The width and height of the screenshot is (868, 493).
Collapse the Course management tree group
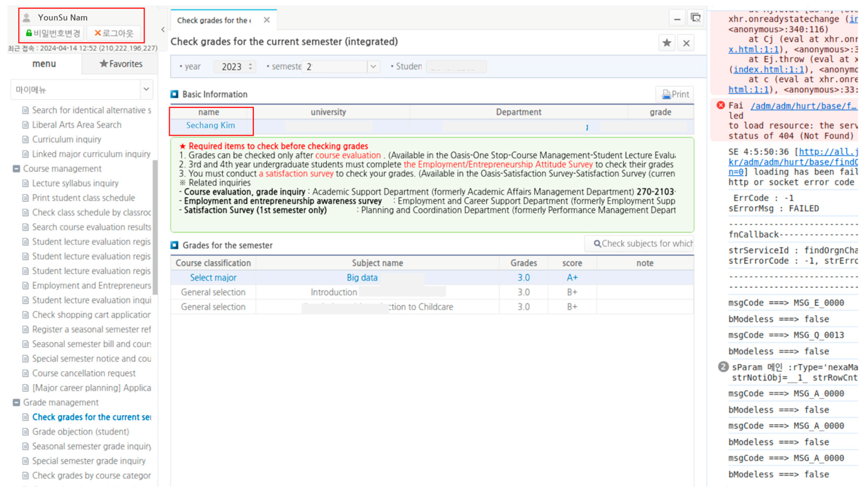tap(16, 169)
